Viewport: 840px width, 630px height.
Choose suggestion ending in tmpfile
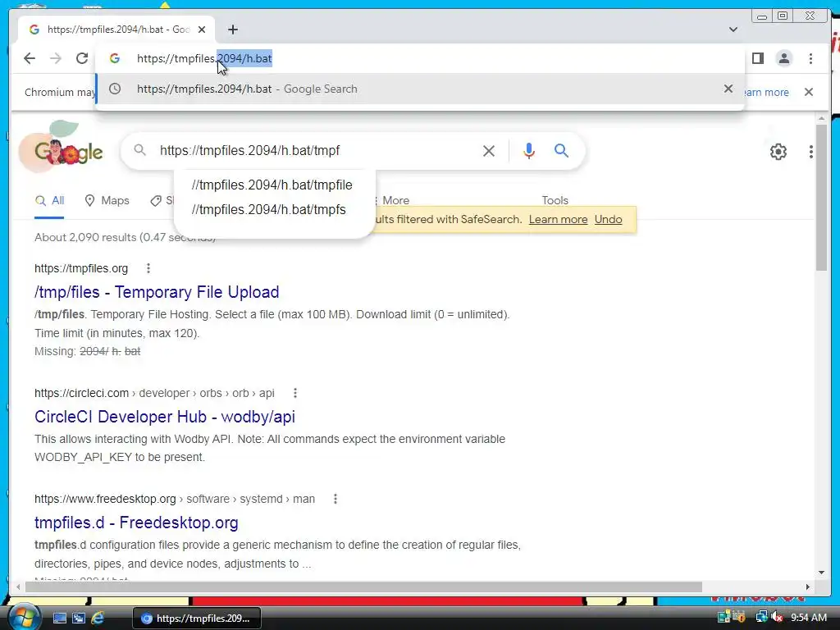pyautogui.click(x=272, y=185)
